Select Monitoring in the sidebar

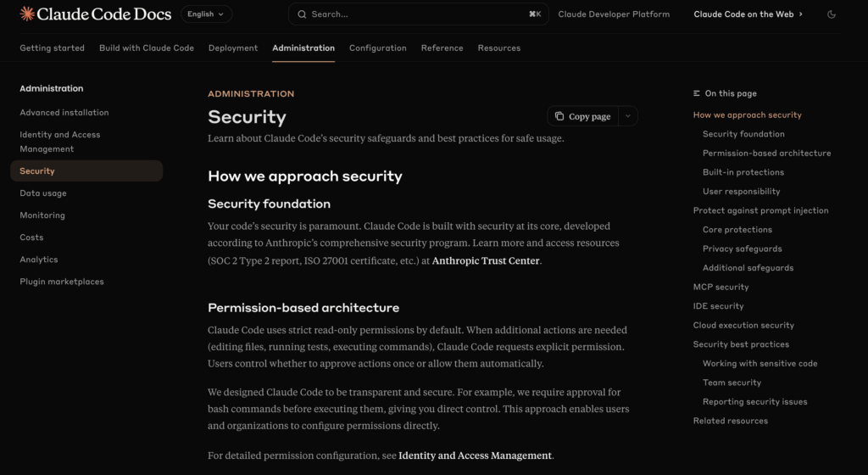pos(42,215)
